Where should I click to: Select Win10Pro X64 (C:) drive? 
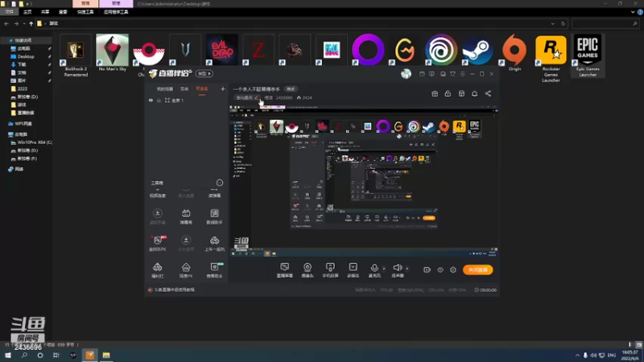(32, 142)
